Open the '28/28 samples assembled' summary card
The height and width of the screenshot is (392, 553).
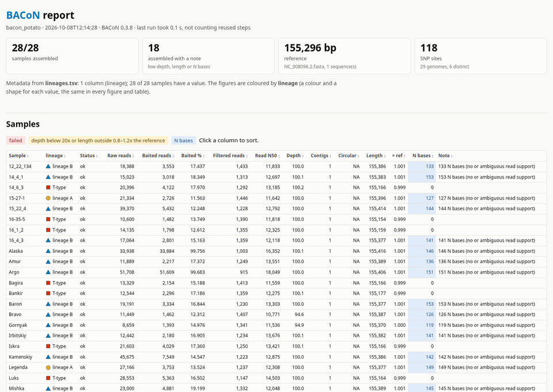(73, 56)
